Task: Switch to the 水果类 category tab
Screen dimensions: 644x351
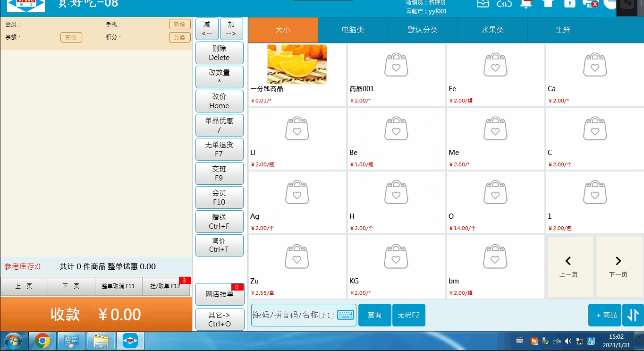Action: (x=492, y=30)
